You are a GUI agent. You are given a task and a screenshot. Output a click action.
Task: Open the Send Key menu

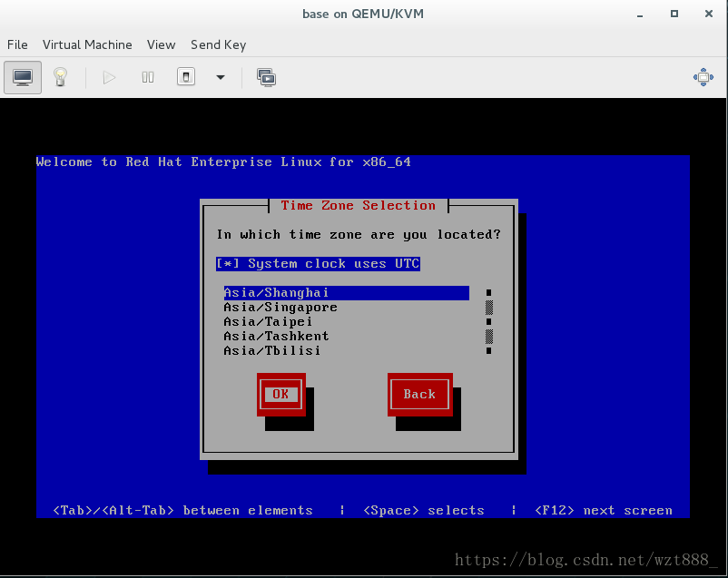218,45
